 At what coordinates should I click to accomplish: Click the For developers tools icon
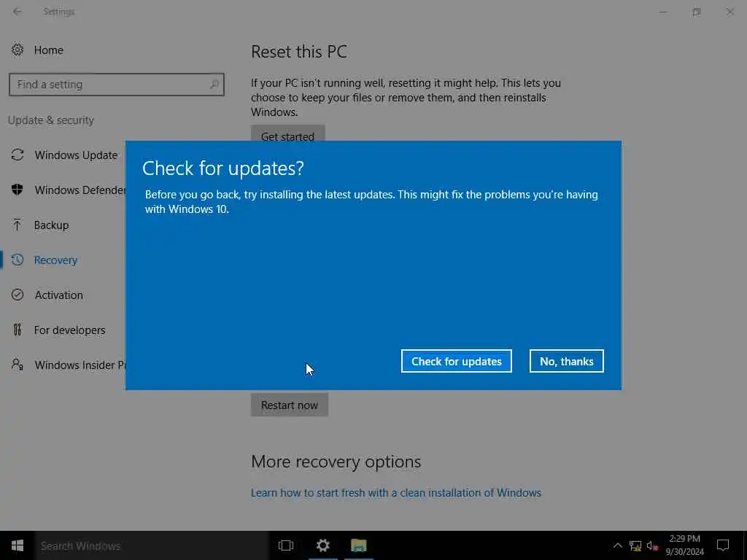coord(18,330)
